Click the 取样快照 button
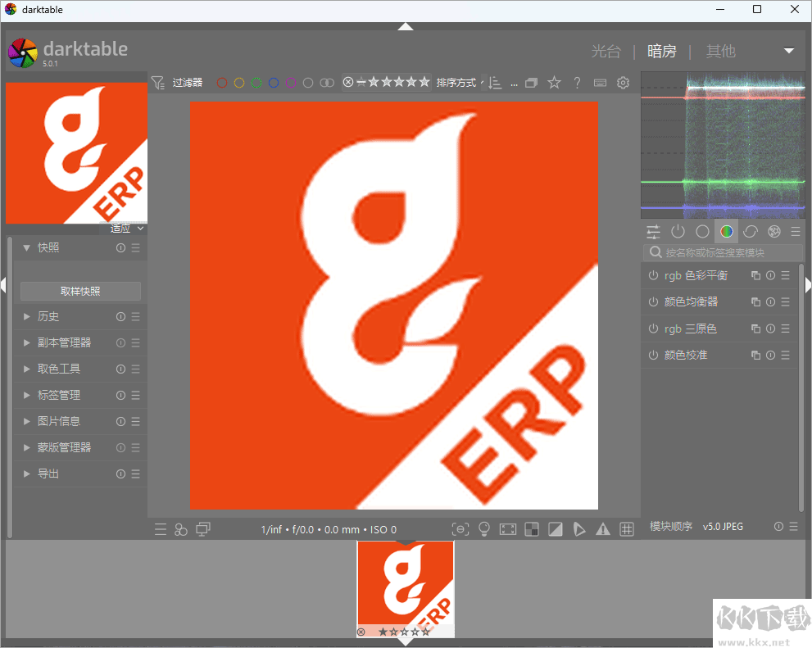 pyautogui.click(x=80, y=291)
